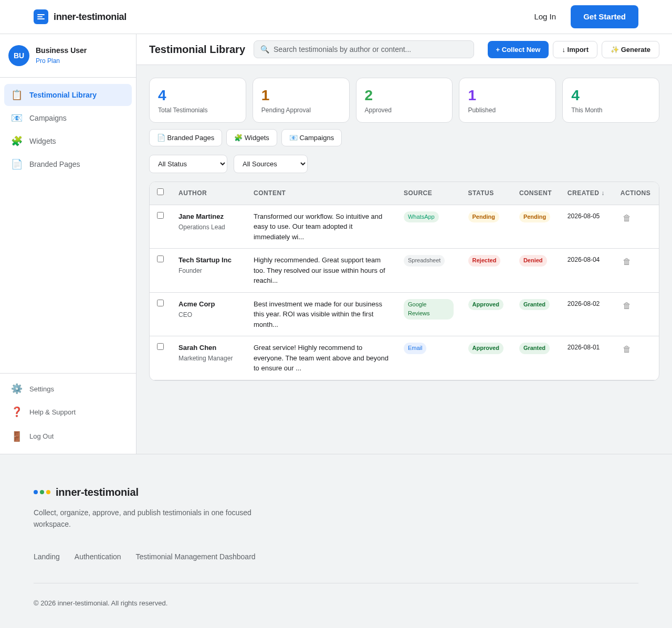Open the All Sources dropdown
The image size is (672, 628).
270,164
